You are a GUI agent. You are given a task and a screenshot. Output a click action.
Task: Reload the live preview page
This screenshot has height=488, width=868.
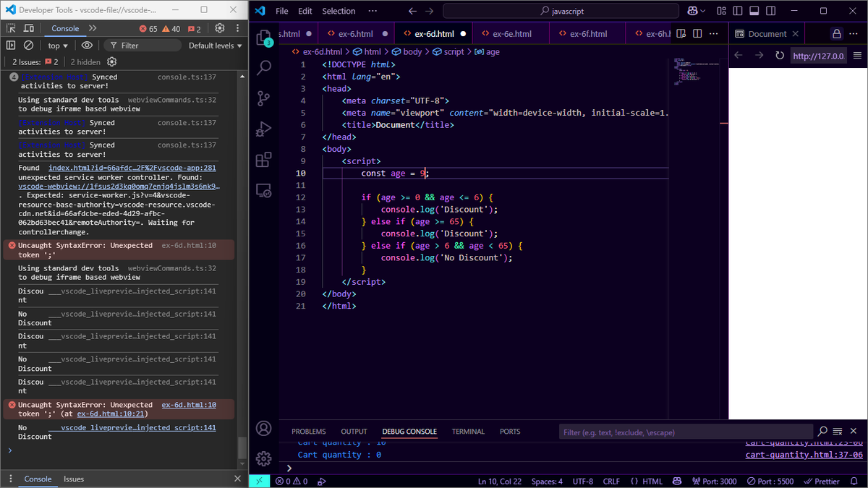tap(780, 56)
